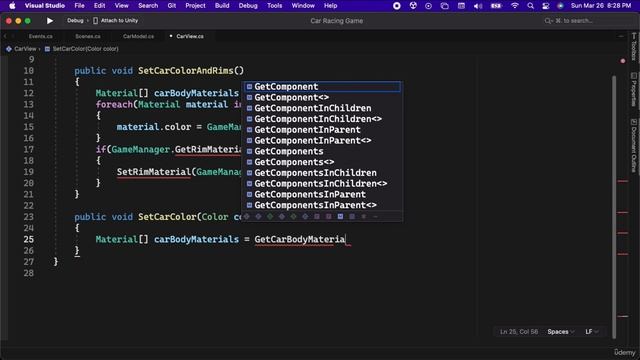
Task: Open the Visual Studio application menu
Action: pos(44,6)
